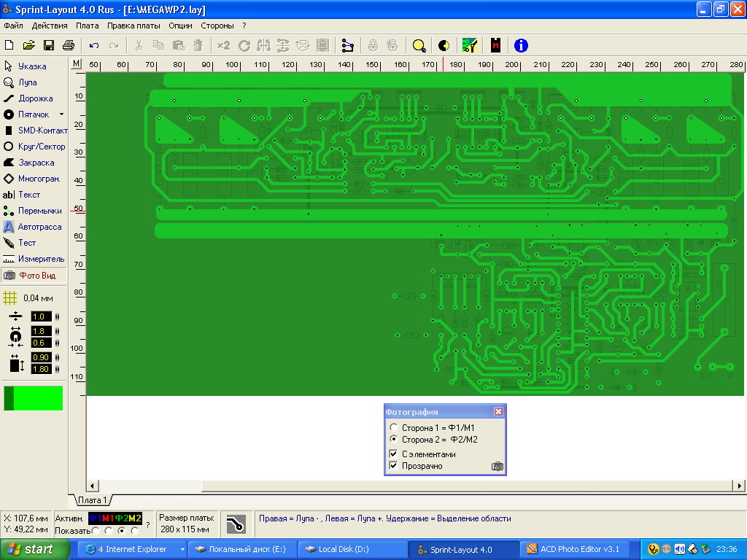Switch to the Плата 1 tab

92,500
